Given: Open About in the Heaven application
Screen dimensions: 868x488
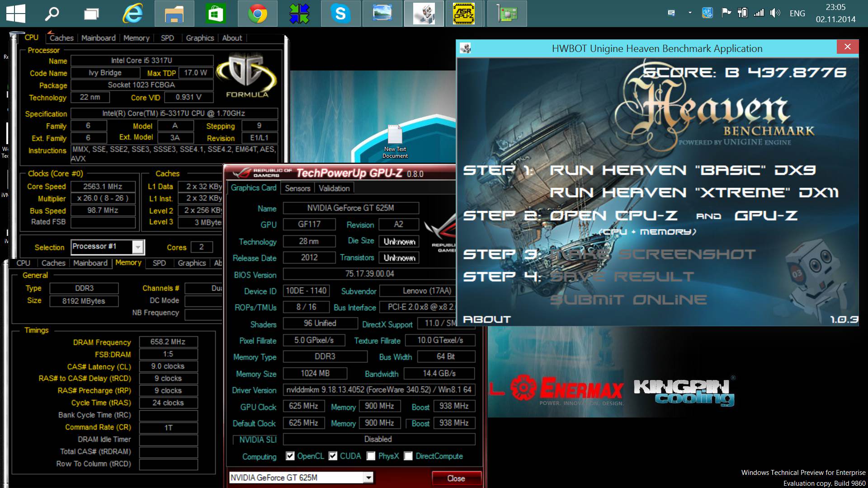Looking at the screenshot, I should click(487, 319).
